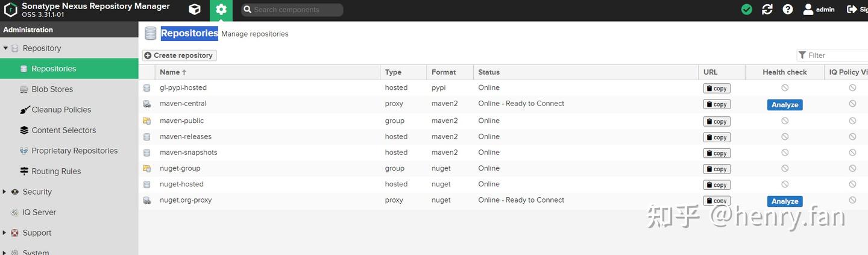This screenshot has width=868, height=255.
Task: Collapse the Repository tree section
Action: (x=5, y=48)
